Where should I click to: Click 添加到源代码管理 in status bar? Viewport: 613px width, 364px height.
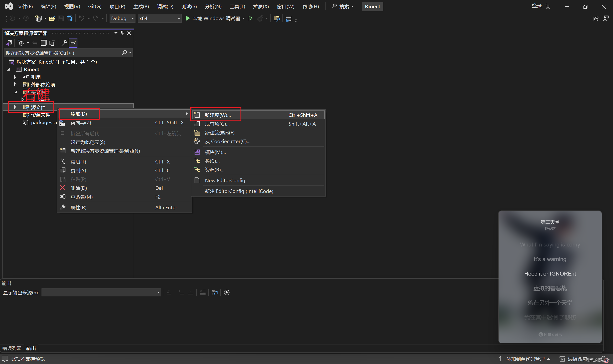click(525, 359)
